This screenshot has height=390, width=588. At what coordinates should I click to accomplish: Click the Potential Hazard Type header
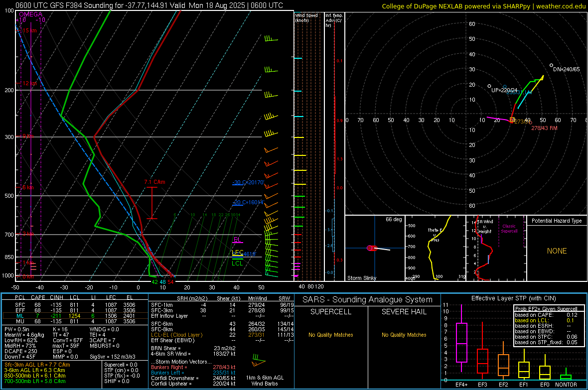[x=557, y=221]
